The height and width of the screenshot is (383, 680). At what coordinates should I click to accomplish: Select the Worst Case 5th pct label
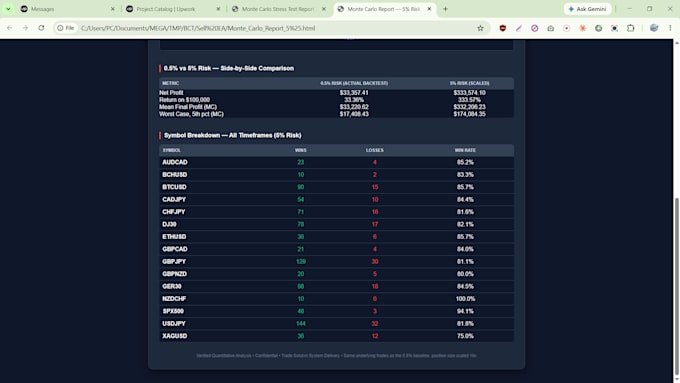point(191,114)
